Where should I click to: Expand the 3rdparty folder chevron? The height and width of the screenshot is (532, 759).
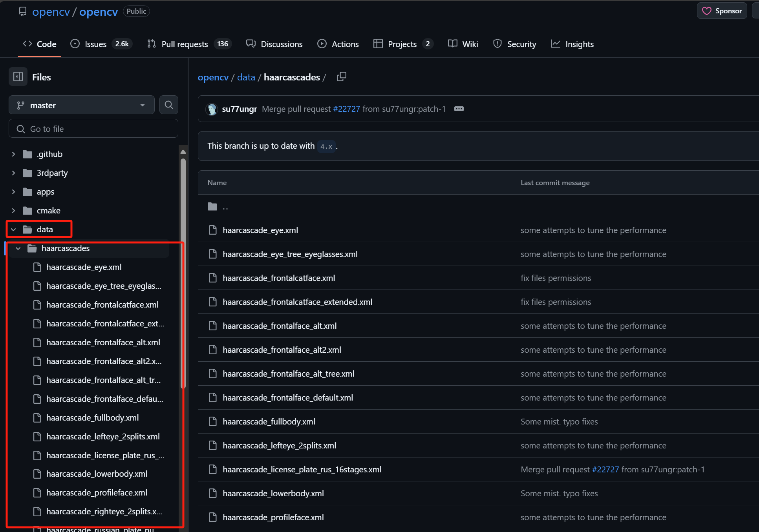[x=13, y=173]
